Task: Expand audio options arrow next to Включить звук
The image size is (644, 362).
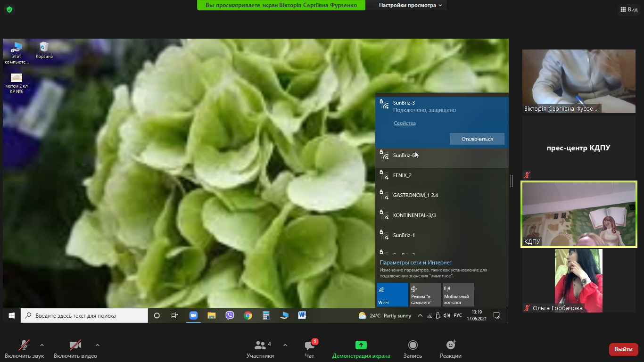Action: click(42, 345)
